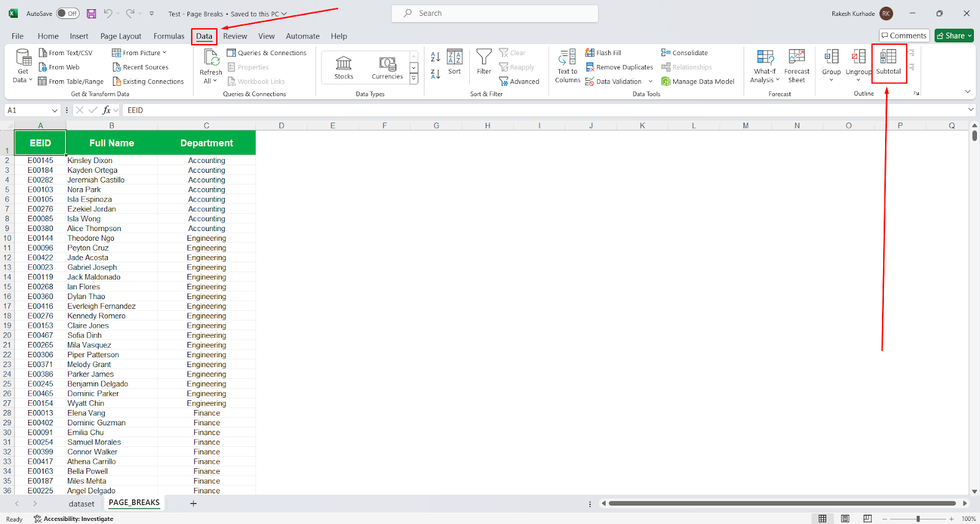Create a Forecast Sheet

(797, 66)
